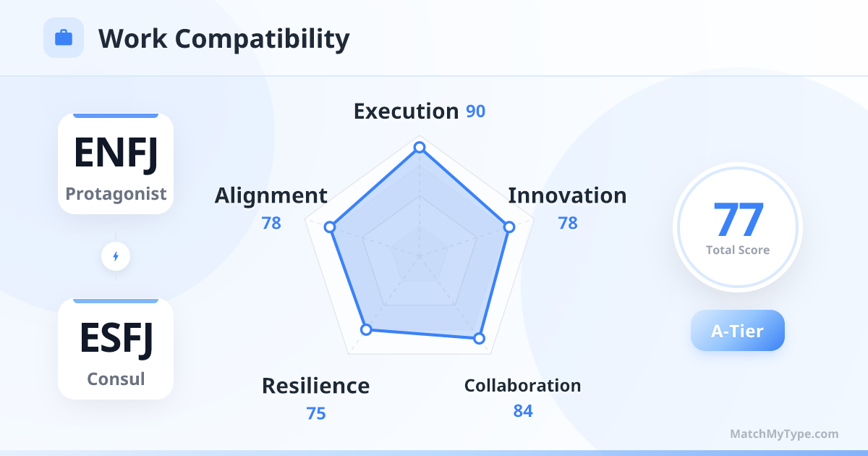Click the Innovation axis label

point(567,195)
